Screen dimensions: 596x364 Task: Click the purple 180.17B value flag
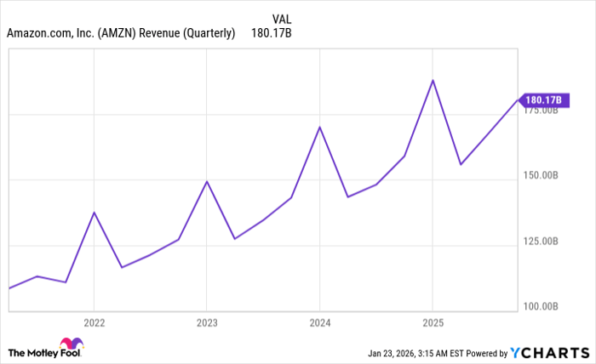pyautogui.click(x=543, y=100)
